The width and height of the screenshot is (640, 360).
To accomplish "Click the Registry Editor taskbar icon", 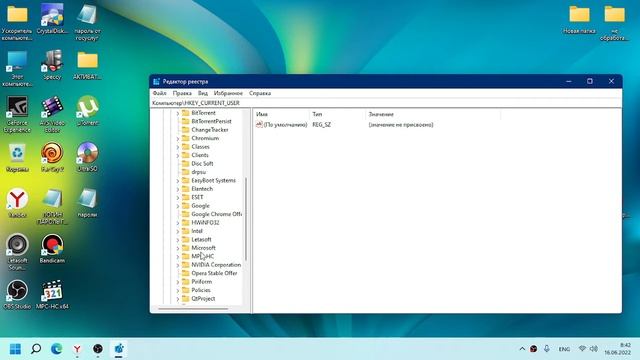I will [x=118, y=349].
